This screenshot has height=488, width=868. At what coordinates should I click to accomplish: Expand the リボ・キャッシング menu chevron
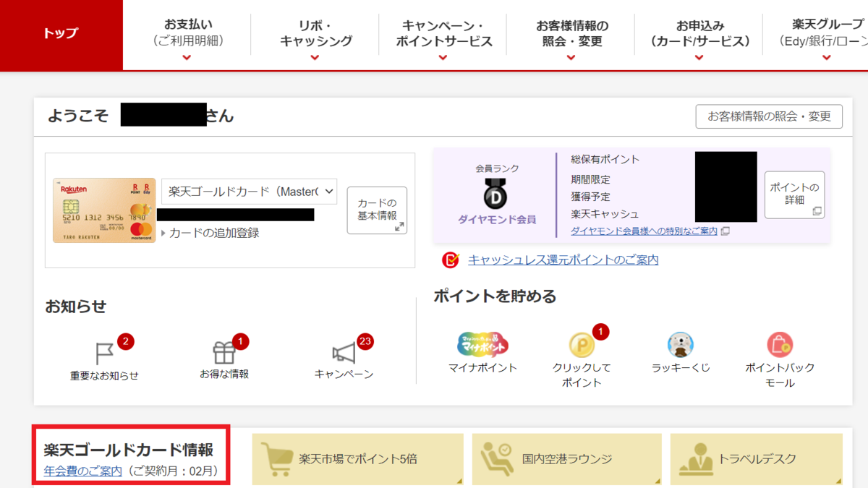pyautogui.click(x=315, y=58)
